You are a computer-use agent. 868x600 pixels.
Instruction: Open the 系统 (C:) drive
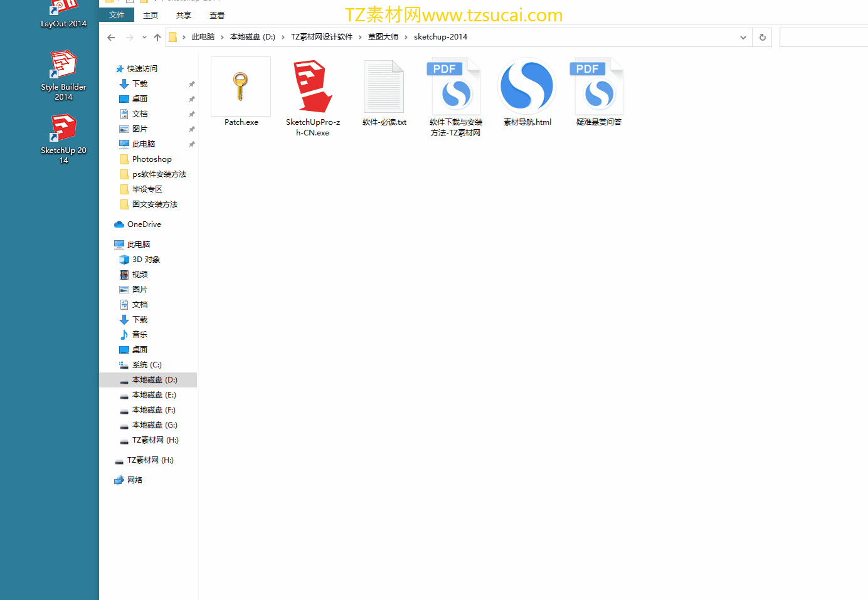(x=148, y=365)
